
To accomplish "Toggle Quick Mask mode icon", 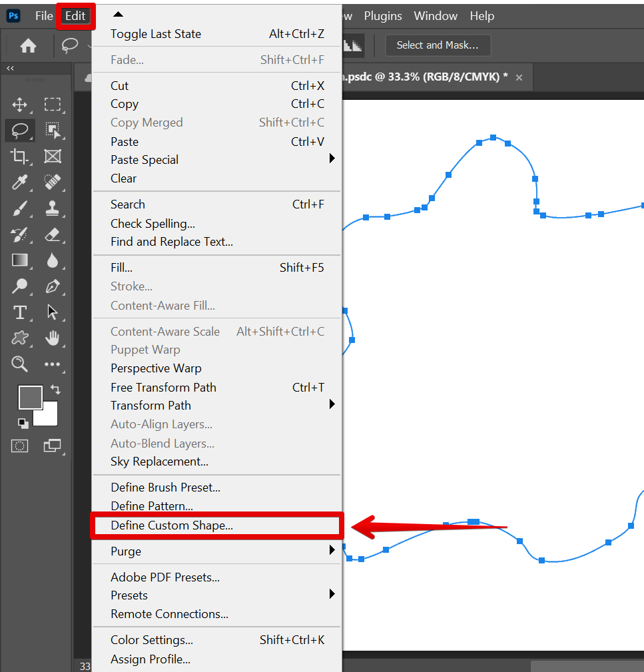I will 21,446.
